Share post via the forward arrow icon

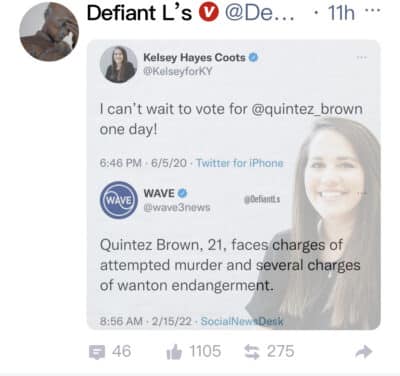tap(363, 352)
